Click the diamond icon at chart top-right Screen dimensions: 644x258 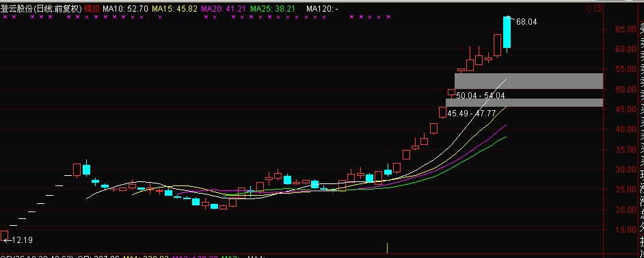[589, 8]
